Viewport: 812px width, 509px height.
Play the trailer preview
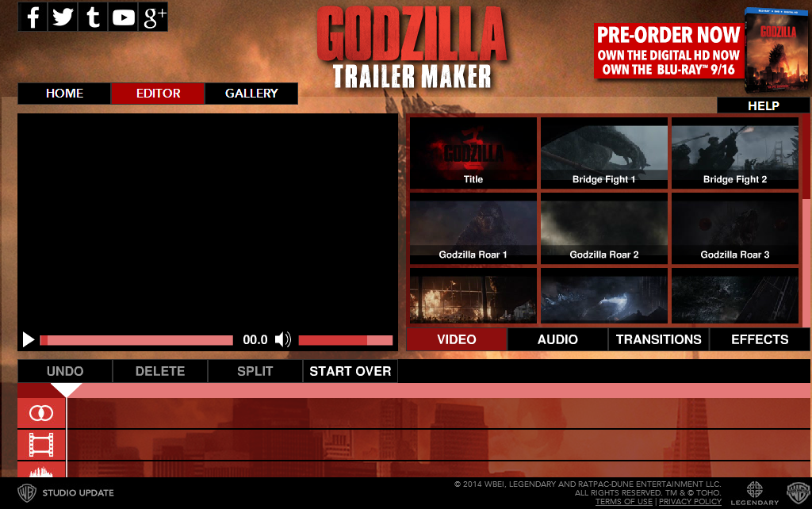[29, 339]
